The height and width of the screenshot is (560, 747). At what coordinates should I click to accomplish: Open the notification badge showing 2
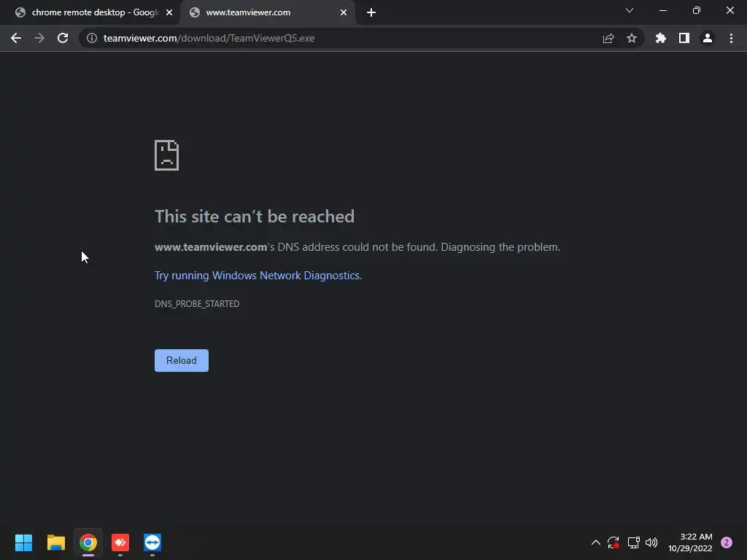(727, 542)
